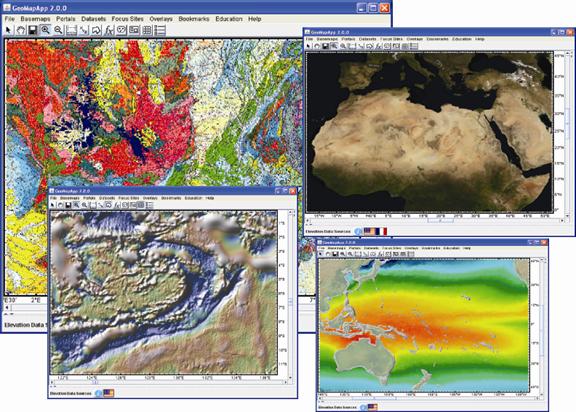This screenshot has height=412, width=576.
Task: Open the Help menu in the Africa satellite window
Action: click(x=480, y=39)
